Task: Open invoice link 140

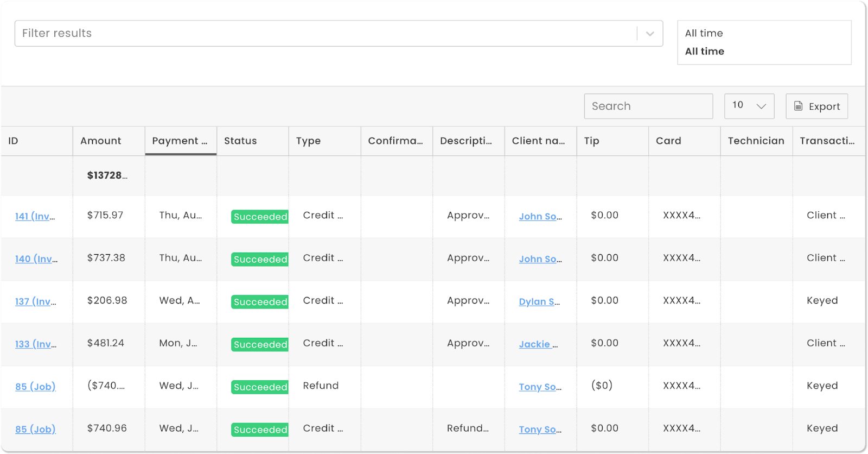Action: 36,259
